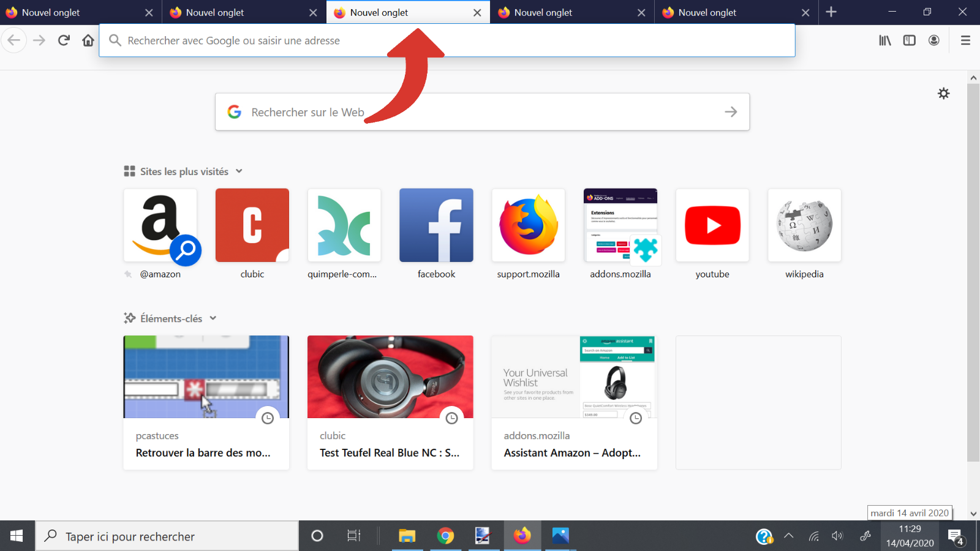Collapse the Sites les plus visités section
The width and height of the screenshot is (980, 551).
tap(239, 171)
